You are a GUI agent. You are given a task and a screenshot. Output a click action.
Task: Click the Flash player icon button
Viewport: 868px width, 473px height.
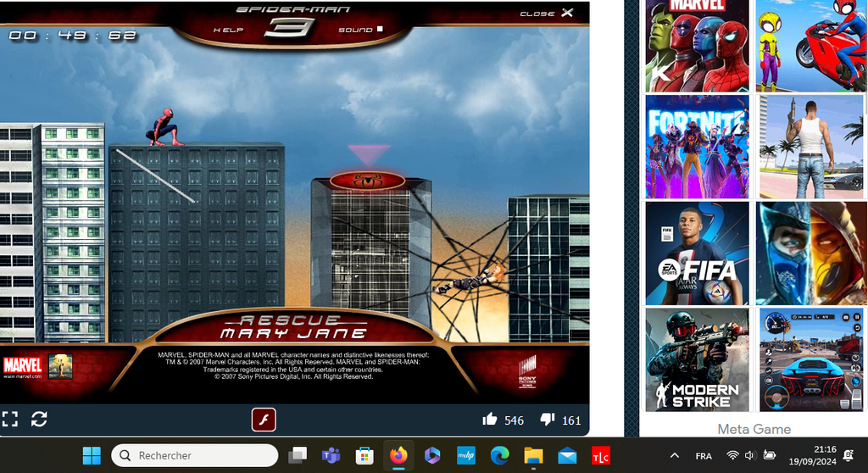[x=264, y=420]
